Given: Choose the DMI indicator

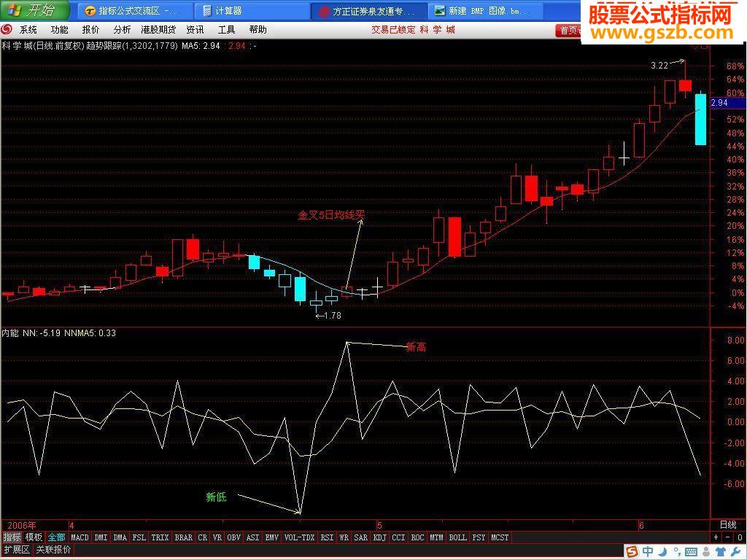Looking at the screenshot, I should tap(101, 537).
